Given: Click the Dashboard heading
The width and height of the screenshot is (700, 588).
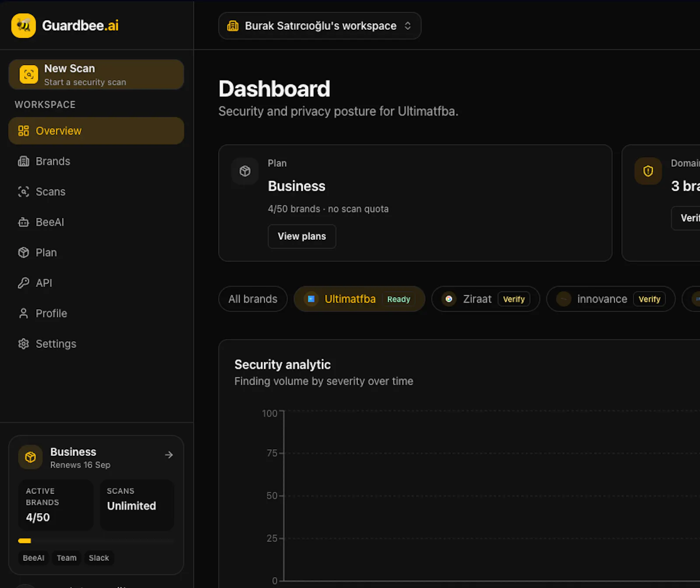Looking at the screenshot, I should coord(274,89).
